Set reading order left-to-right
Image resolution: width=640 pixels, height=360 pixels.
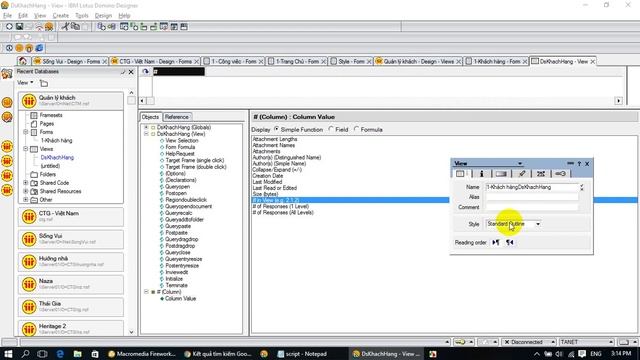496,242
